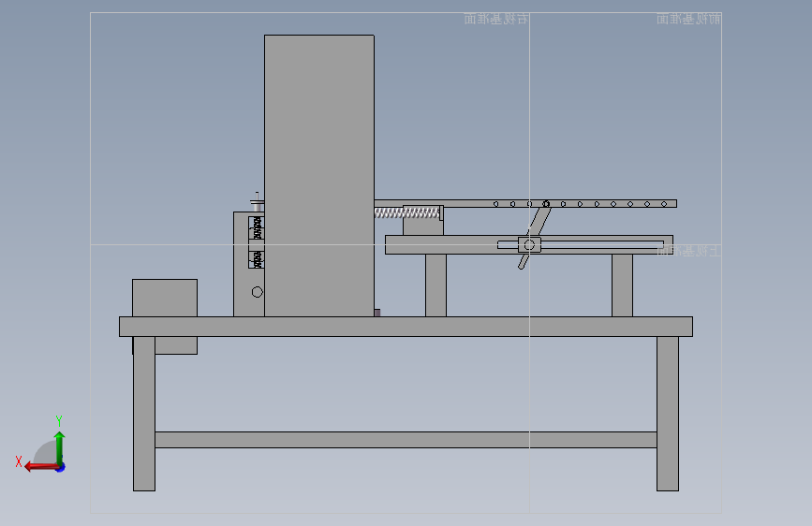Select the lower crossbar between the legs
812x526 pixels.
406,440
